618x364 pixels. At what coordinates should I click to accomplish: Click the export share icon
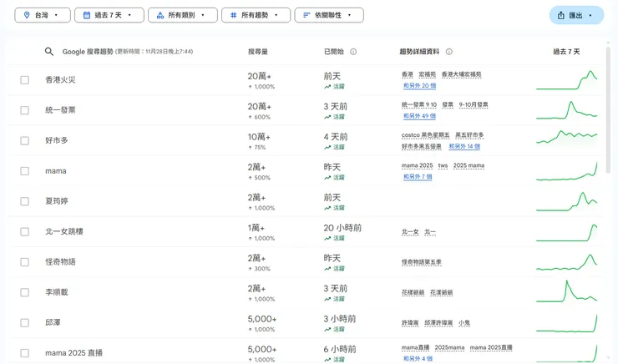tap(561, 15)
